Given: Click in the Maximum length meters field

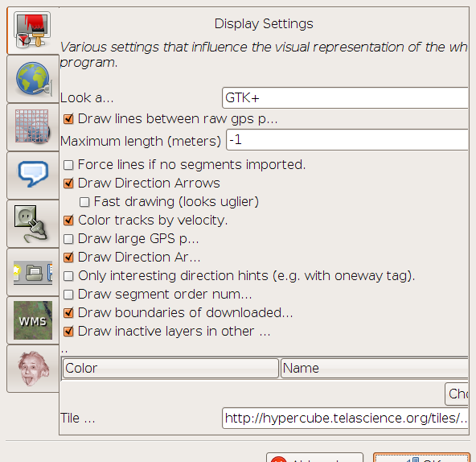Looking at the screenshot, I should 347,140.
